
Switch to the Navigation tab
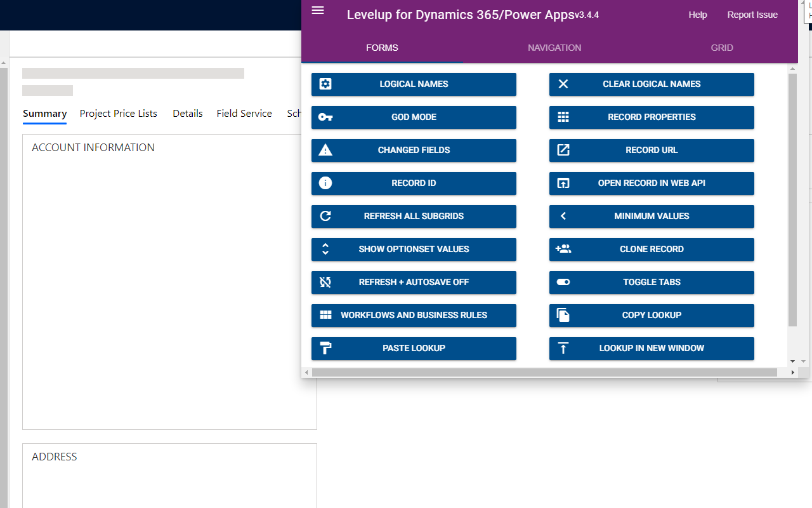click(554, 48)
